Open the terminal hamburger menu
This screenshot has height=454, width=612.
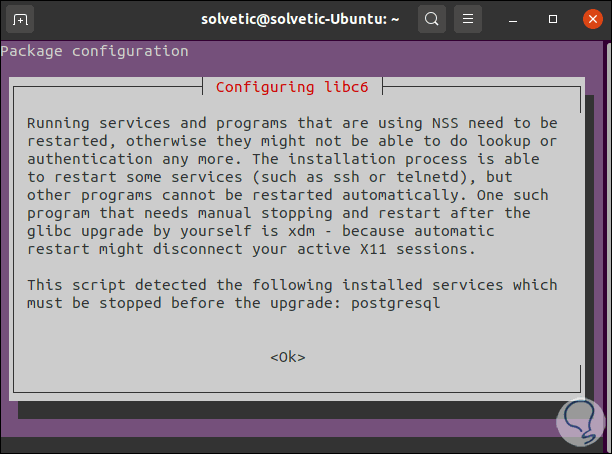point(469,18)
